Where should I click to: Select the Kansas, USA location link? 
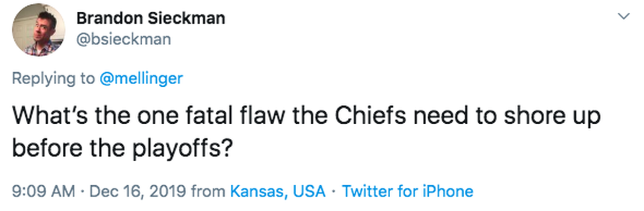[x=278, y=191]
